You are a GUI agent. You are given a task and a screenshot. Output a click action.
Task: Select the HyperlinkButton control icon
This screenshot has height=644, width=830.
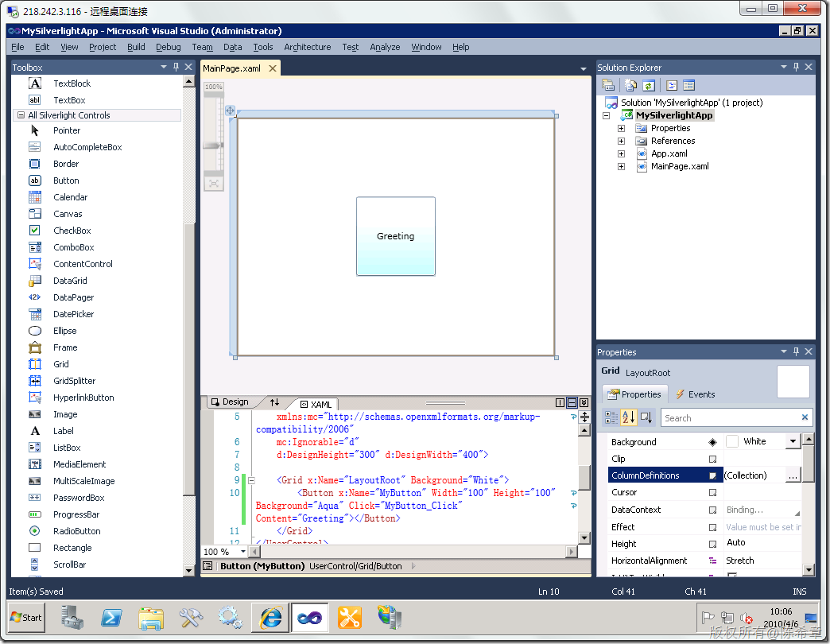35,398
